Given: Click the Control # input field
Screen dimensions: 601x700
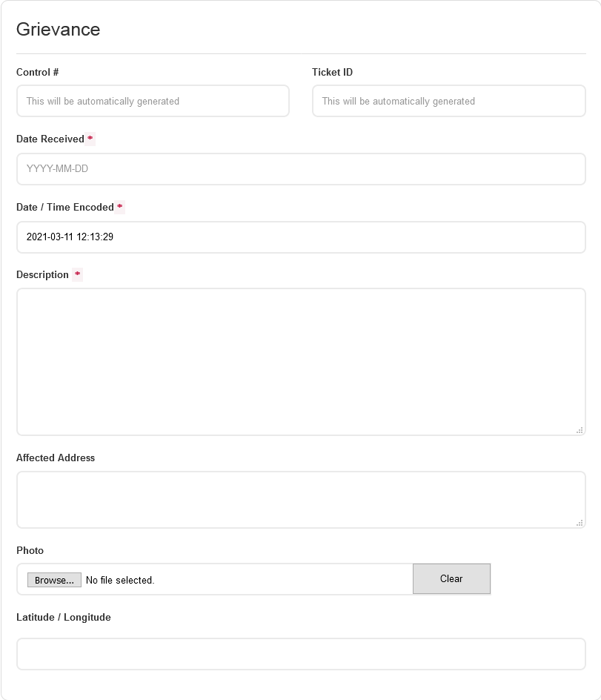Looking at the screenshot, I should (153, 101).
